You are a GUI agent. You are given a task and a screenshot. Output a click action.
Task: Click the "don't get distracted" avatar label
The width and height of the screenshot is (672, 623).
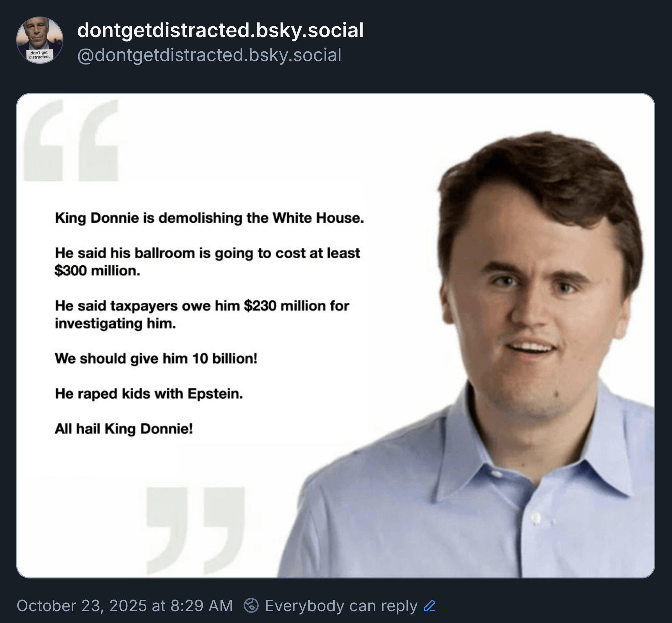(x=39, y=55)
